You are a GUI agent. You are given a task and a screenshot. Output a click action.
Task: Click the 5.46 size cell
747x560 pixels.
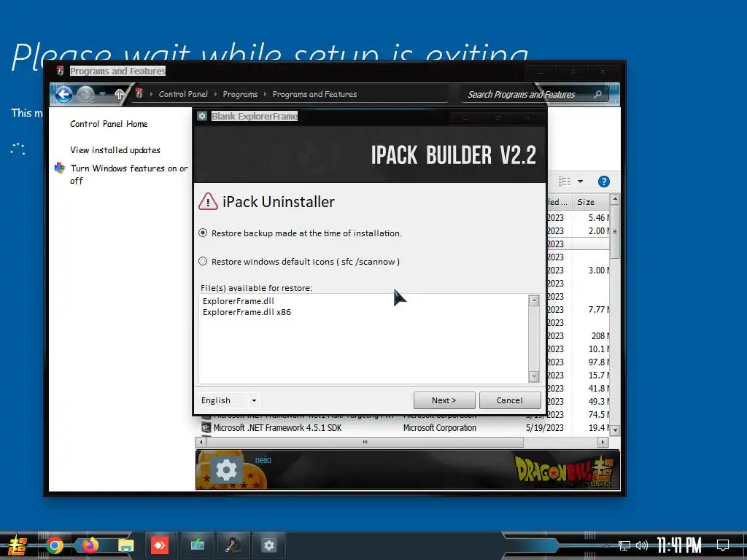pos(598,217)
